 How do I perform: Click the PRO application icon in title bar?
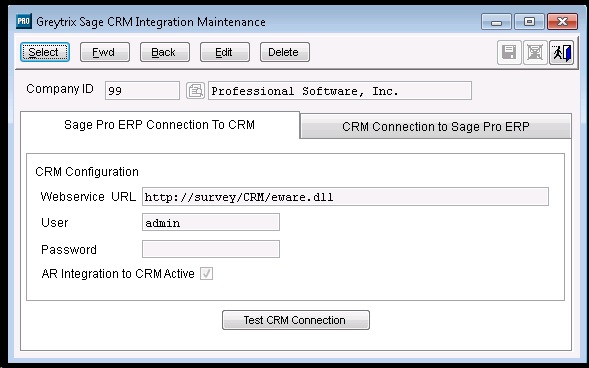24,21
